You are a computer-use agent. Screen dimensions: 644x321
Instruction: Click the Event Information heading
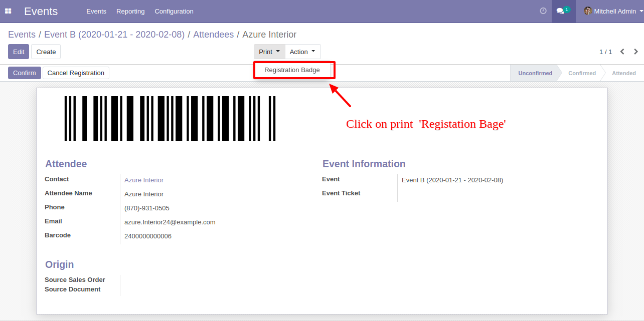364,164
